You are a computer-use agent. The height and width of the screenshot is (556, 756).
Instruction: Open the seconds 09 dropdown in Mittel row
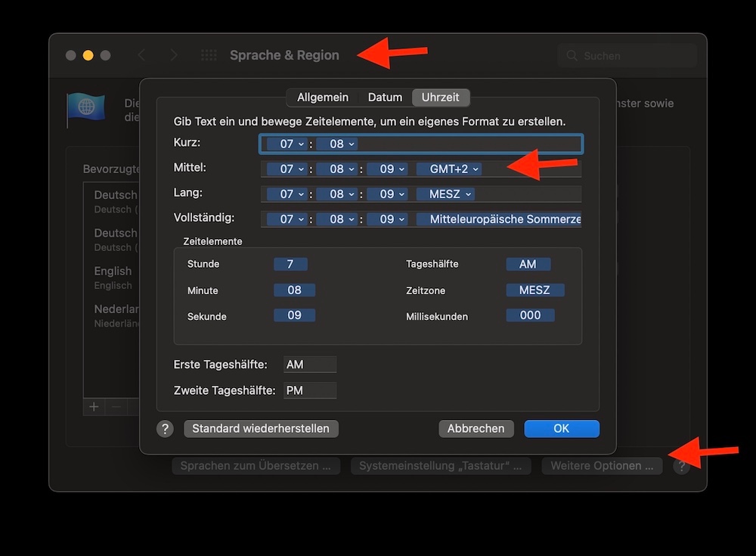(x=387, y=169)
